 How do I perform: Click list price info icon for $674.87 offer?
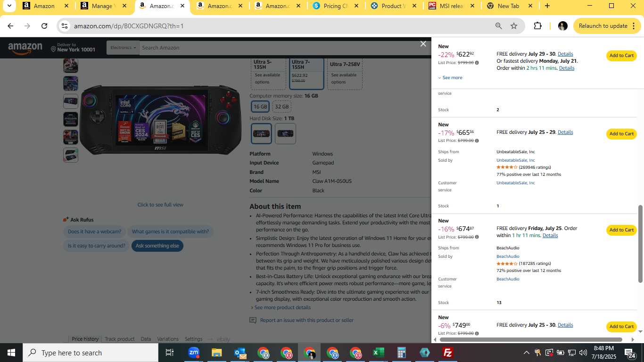[x=477, y=237]
